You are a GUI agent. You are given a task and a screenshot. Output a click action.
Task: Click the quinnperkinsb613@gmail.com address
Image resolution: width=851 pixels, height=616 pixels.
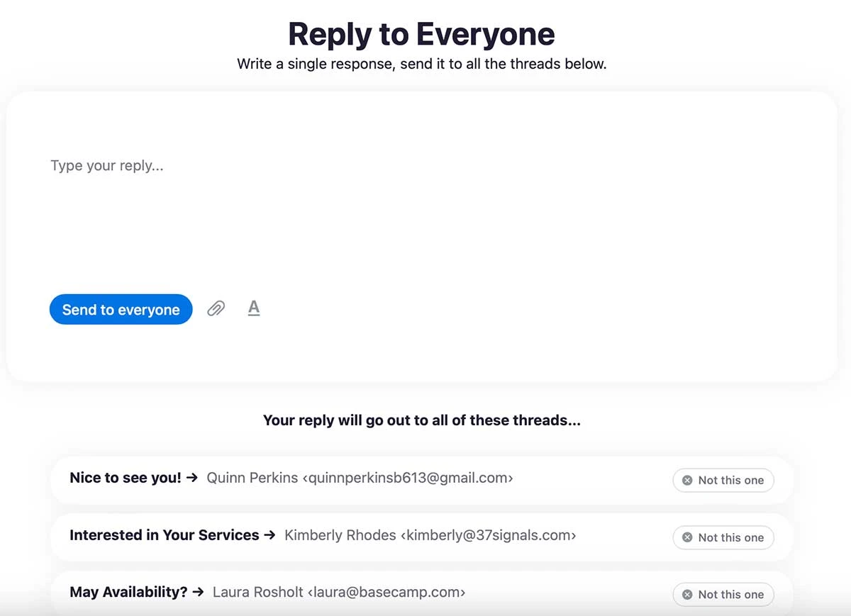(408, 478)
